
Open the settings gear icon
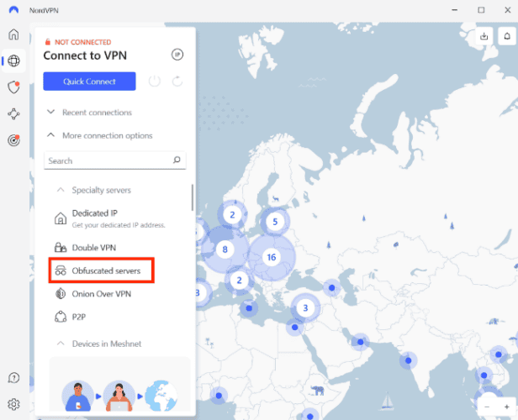13,404
